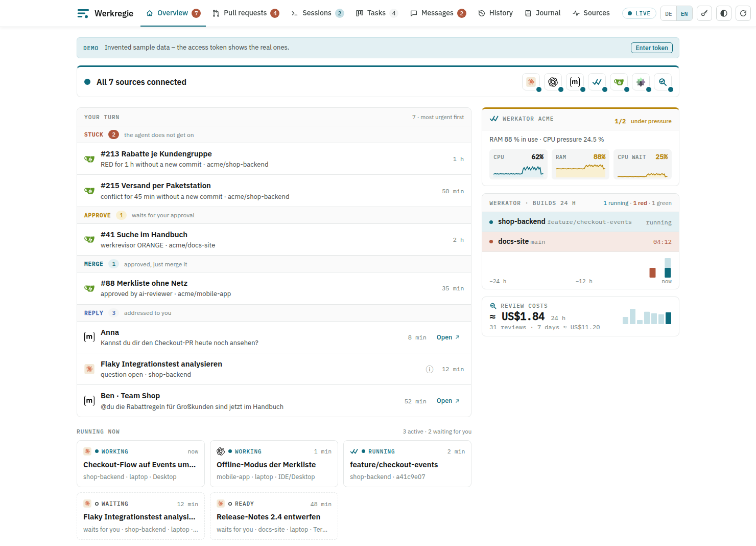
Task: Open the Messages tab
Action: [438, 13]
